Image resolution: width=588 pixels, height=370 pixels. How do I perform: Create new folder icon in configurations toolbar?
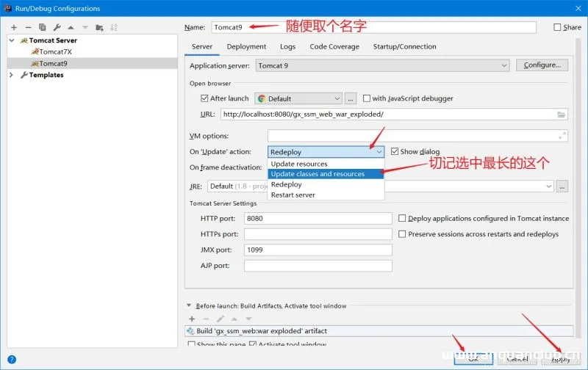(99, 27)
